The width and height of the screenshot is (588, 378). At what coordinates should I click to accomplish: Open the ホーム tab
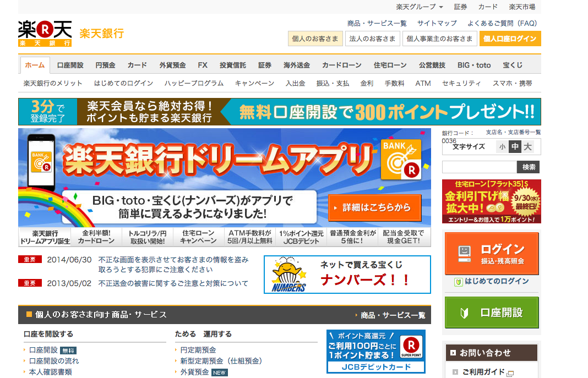(35, 65)
